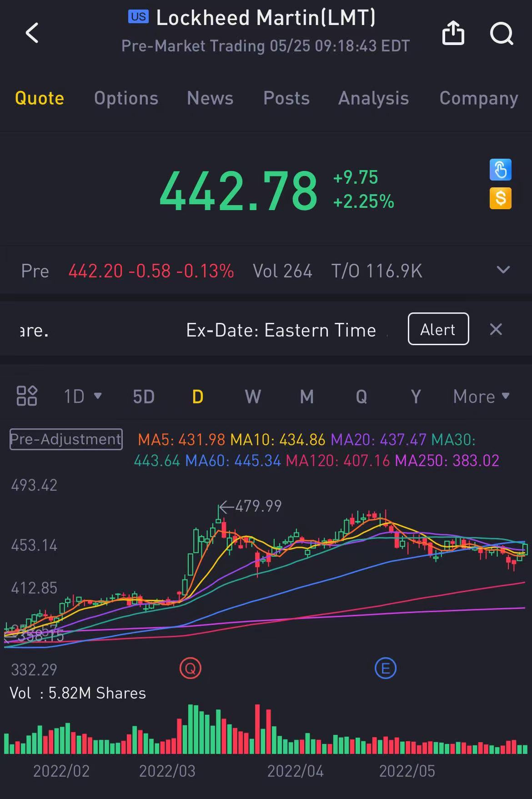Open the search magnifier icon

(x=502, y=33)
